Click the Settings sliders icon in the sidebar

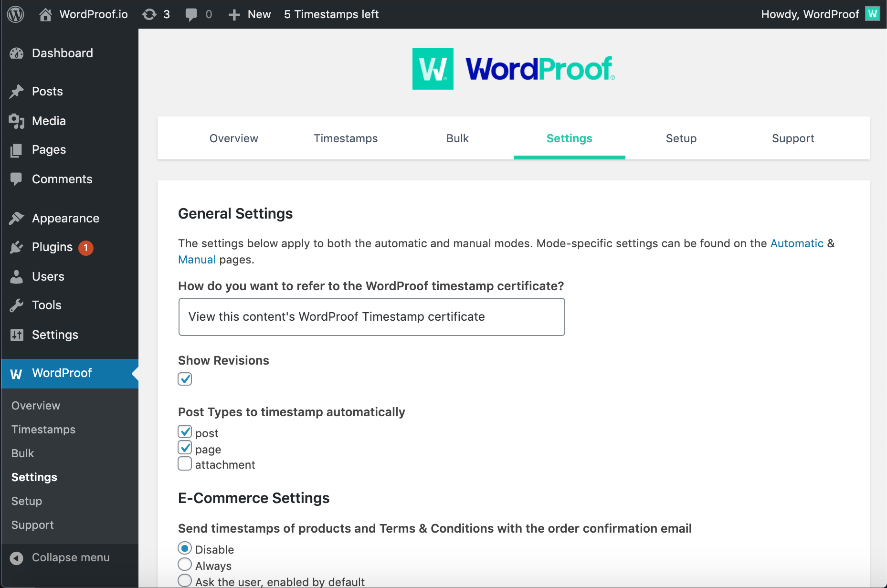pyautogui.click(x=17, y=335)
